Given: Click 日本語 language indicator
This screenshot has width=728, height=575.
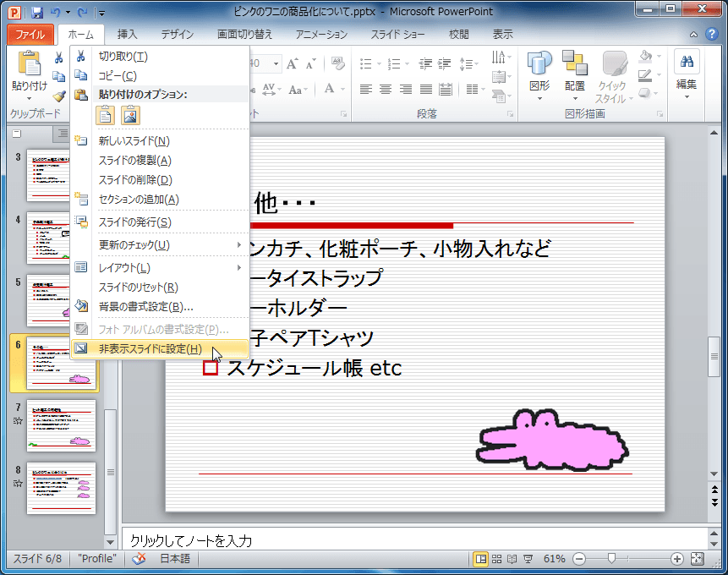Looking at the screenshot, I should 175,559.
